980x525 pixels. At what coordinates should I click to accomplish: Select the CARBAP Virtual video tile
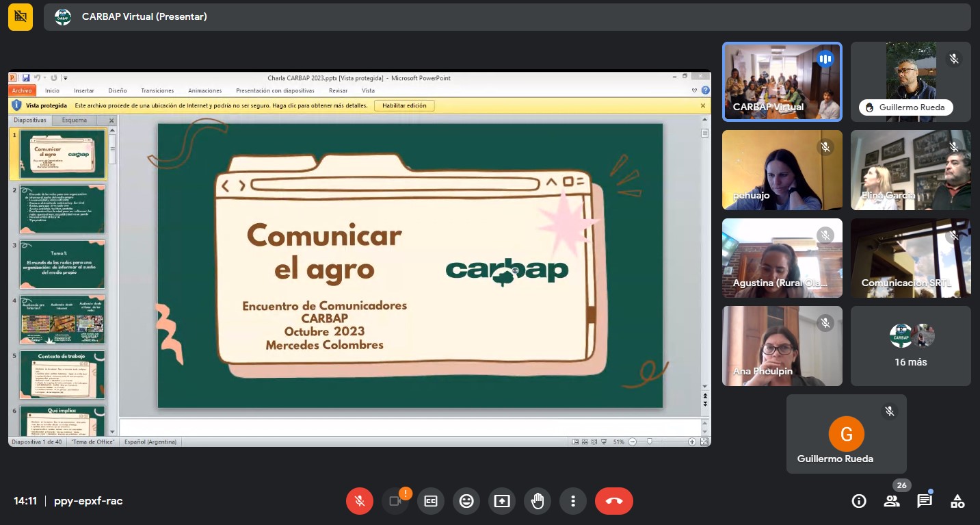pos(782,81)
